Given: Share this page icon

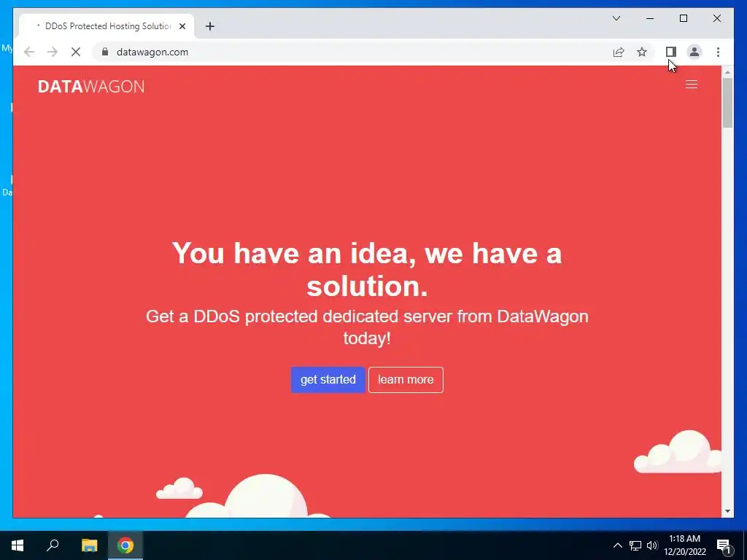Looking at the screenshot, I should pos(619,52).
